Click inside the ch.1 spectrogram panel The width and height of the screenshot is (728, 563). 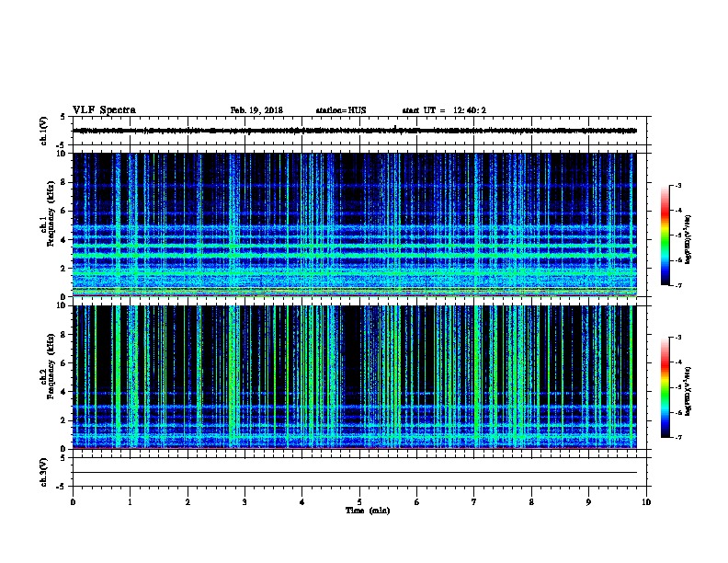click(355, 224)
